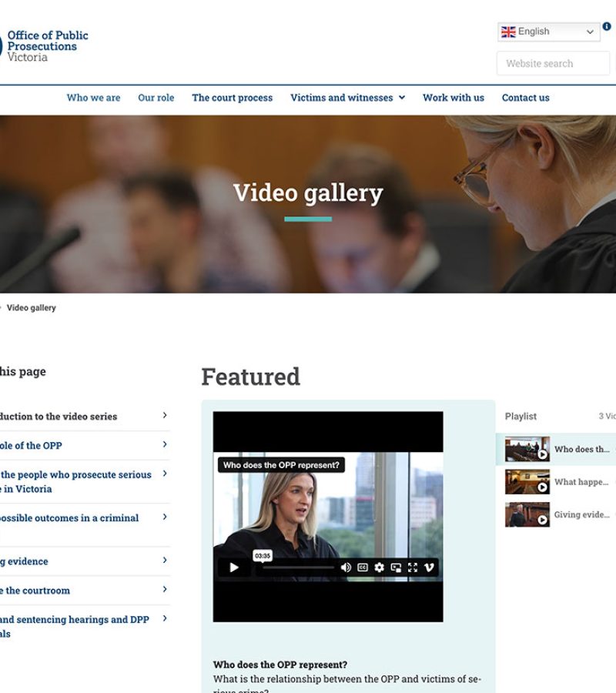Jump to people who prosecute serious crime
This screenshot has width=616, height=693.
point(75,482)
